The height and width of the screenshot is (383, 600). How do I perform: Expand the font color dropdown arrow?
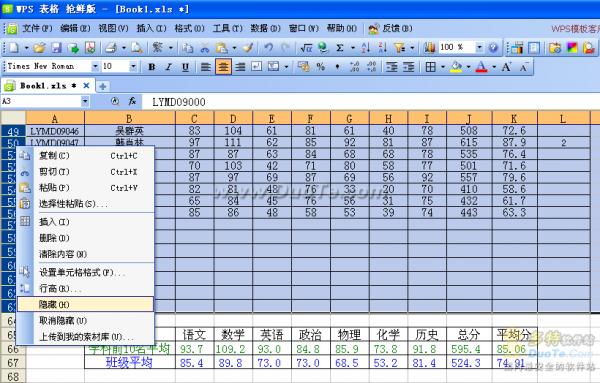pos(494,67)
